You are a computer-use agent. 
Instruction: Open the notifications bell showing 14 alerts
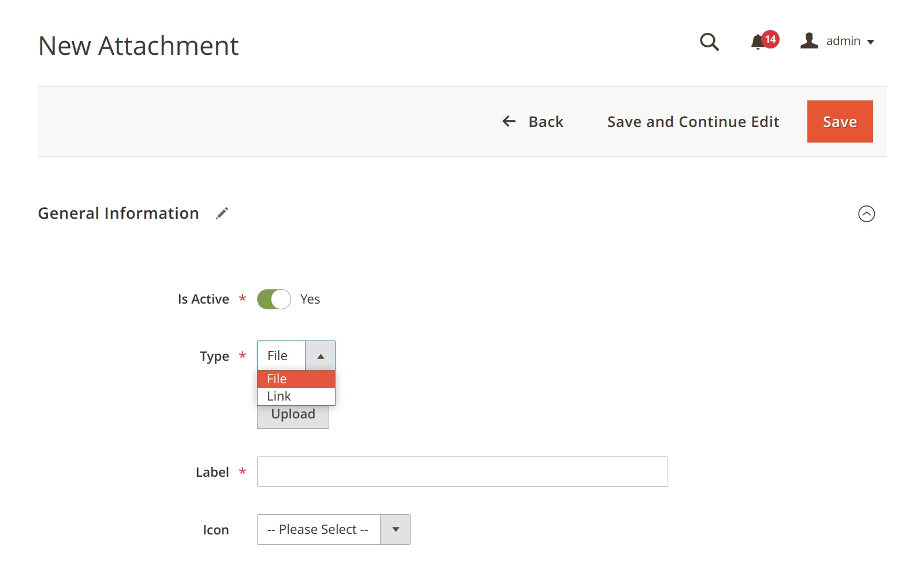click(x=758, y=42)
